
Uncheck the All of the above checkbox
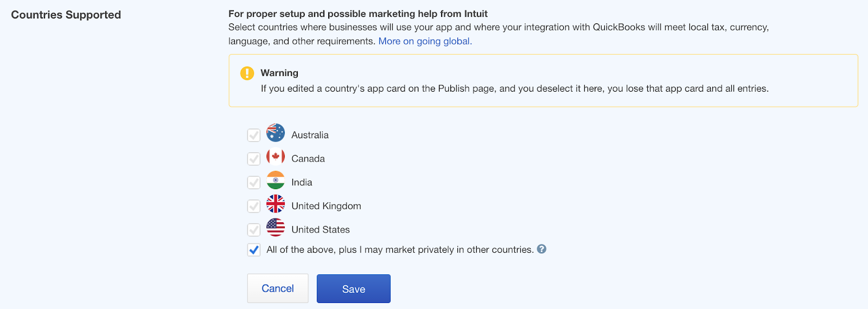(x=254, y=250)
